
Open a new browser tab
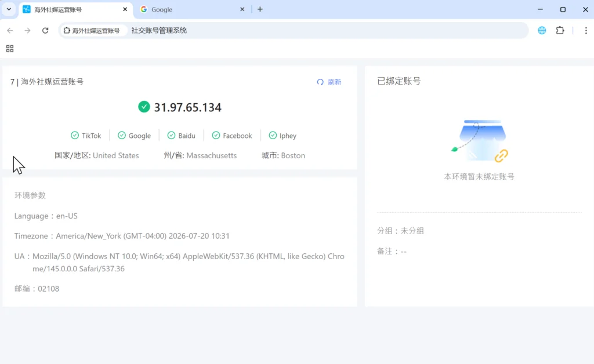pyautogui.click(x=260, y=9)
